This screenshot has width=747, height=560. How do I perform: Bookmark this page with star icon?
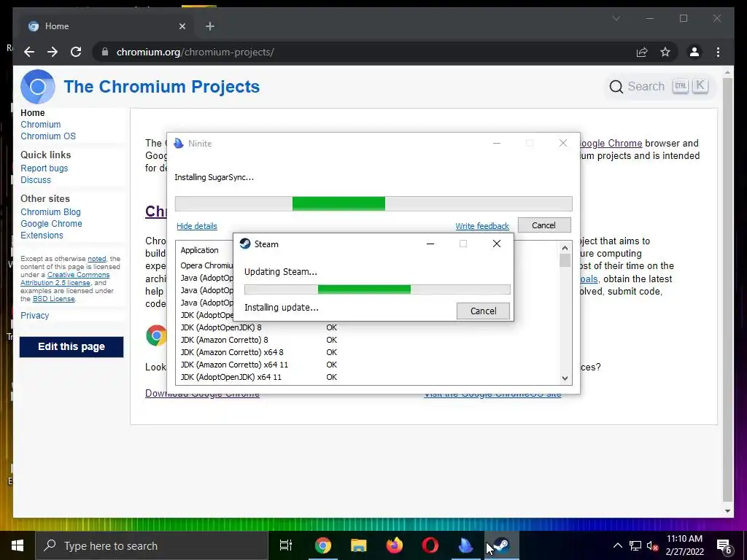click(x=665, y=52)
